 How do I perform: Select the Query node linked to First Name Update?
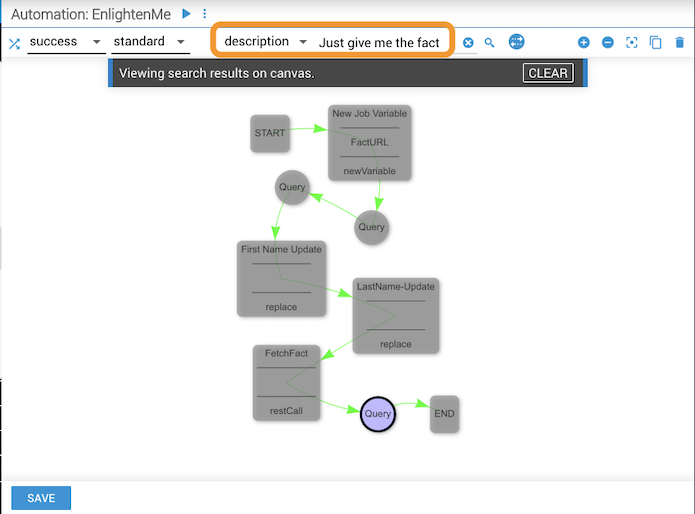pyautogui.click(x=292, y=187)
